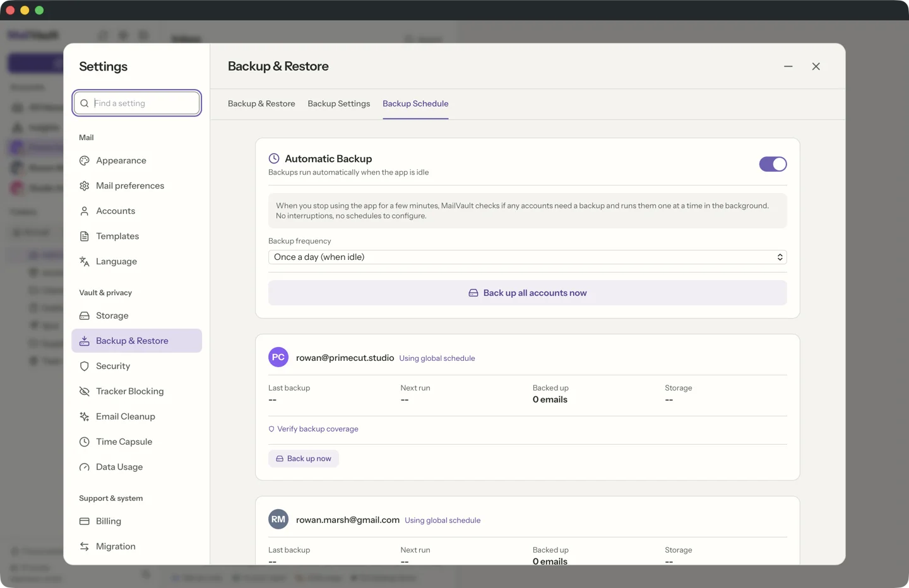The width and height of the screenshot is (909, 588).
Task: Open Mail preferences gear icon
Action: [x=85, y=185]
